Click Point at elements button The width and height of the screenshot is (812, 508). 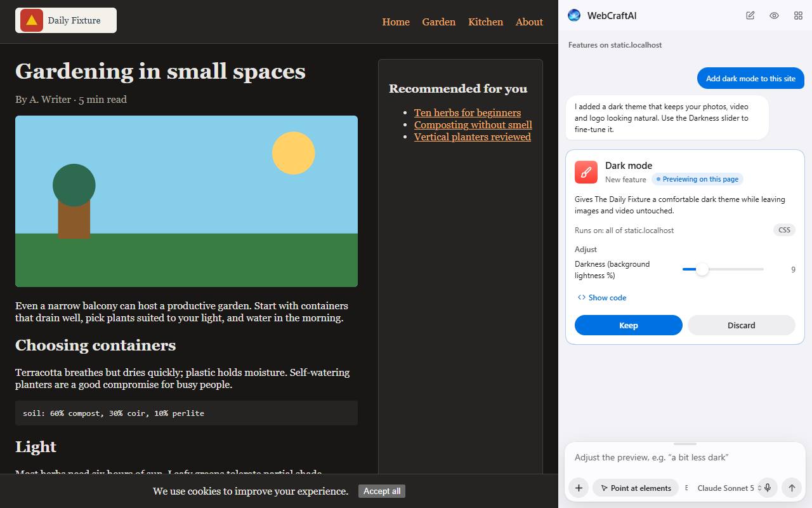click(636, 488)
